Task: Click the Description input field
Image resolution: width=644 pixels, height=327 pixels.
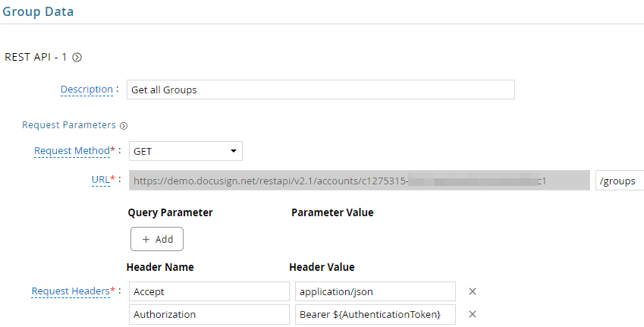Action: [320, 90]
